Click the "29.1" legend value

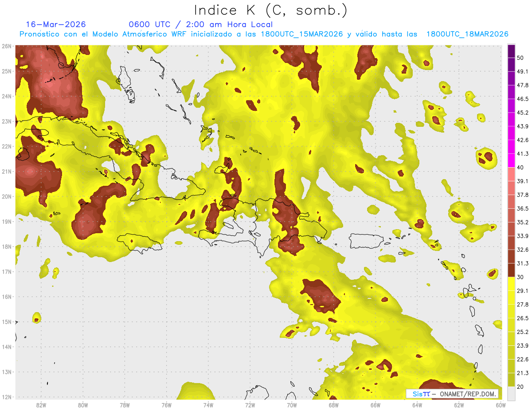[x=523, y=291]
